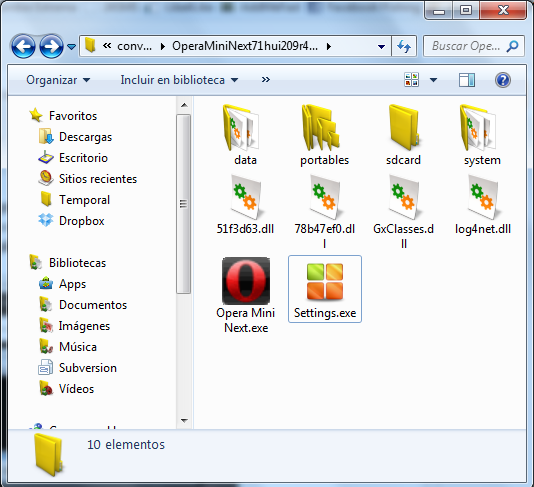Toggle the preview pane
534x487 pixels.
(x=467, y=80)
